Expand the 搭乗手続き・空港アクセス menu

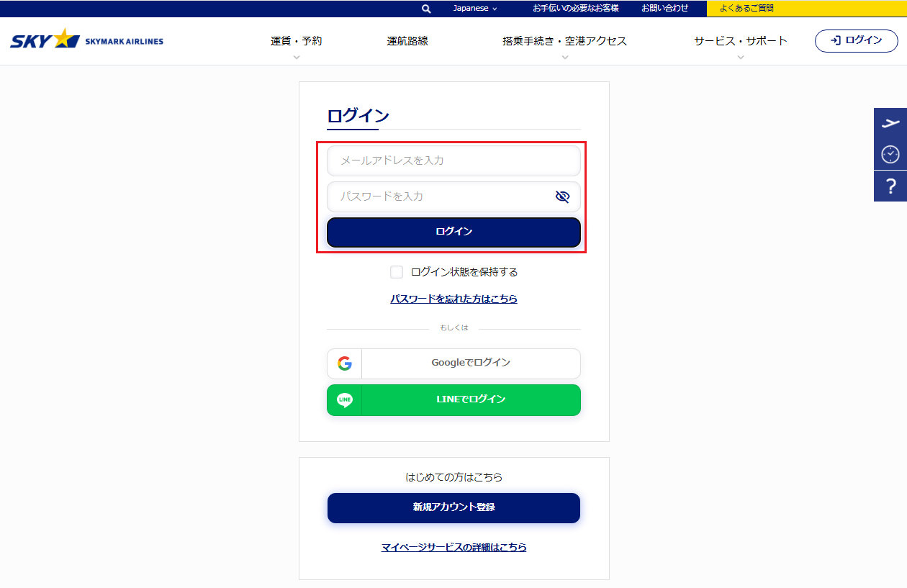pos(564,42)
